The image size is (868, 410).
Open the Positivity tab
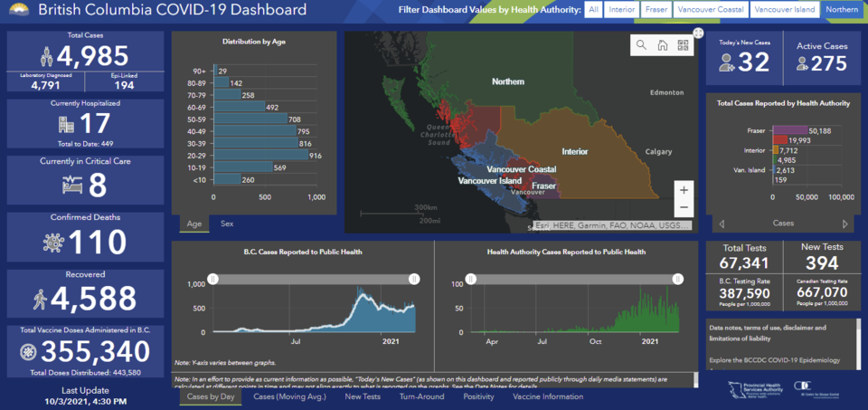[x=478, y=396]
